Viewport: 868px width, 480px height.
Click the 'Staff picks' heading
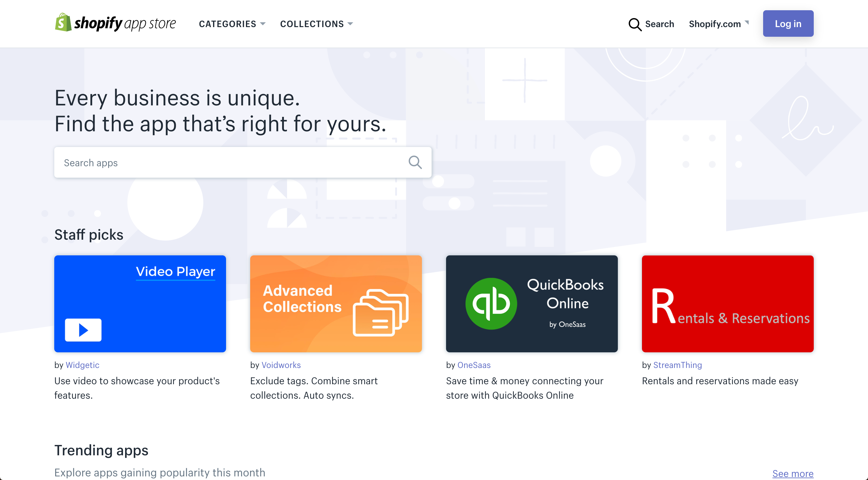click(89, 234)
